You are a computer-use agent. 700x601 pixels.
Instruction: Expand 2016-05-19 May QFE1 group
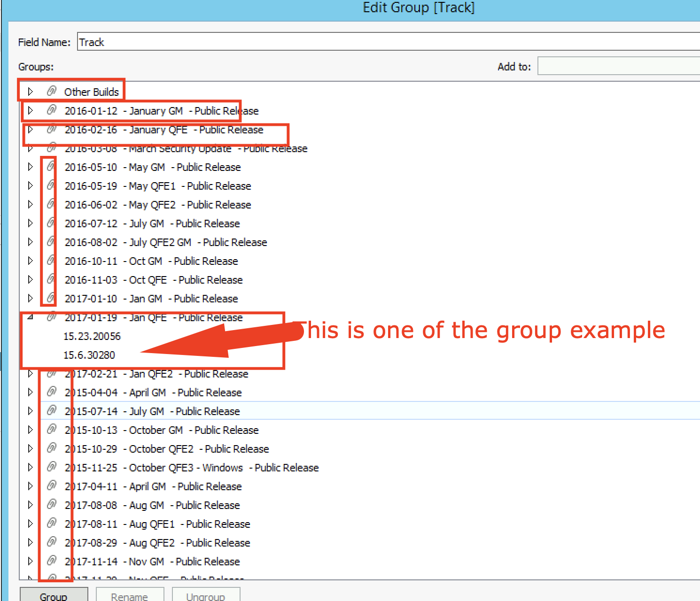click(31, 185)
